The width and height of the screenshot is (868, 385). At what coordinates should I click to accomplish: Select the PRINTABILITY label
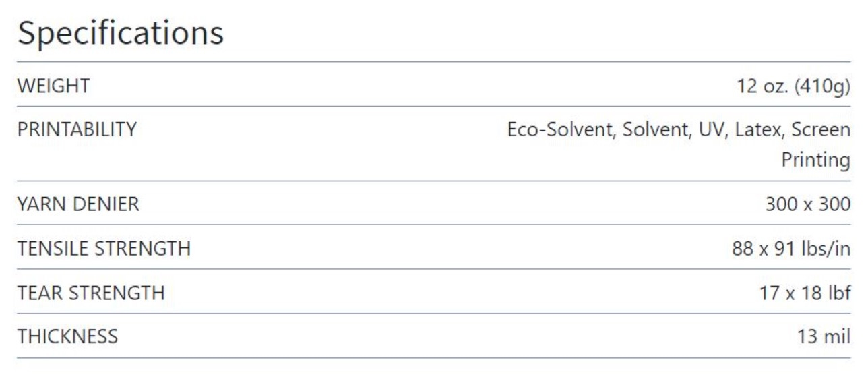point(77,129)
